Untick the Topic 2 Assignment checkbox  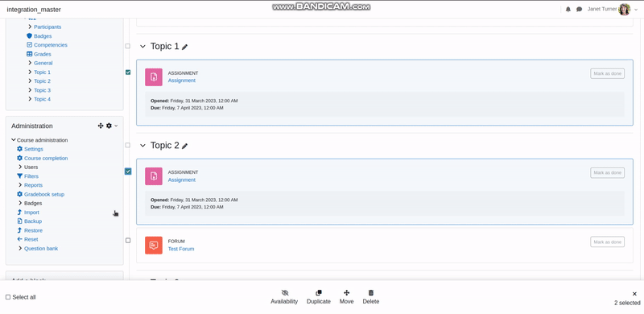click(x=128, y=171)
